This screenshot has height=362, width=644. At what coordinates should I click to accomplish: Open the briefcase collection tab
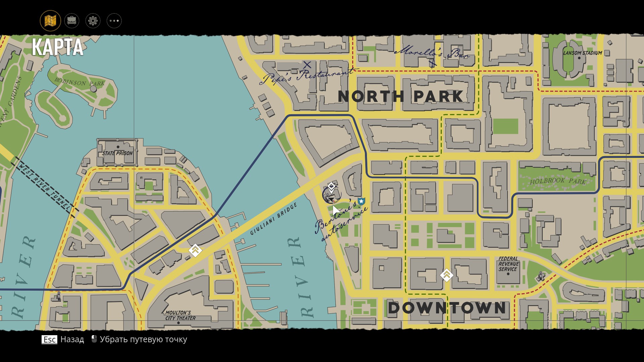[x=71, y=21]
